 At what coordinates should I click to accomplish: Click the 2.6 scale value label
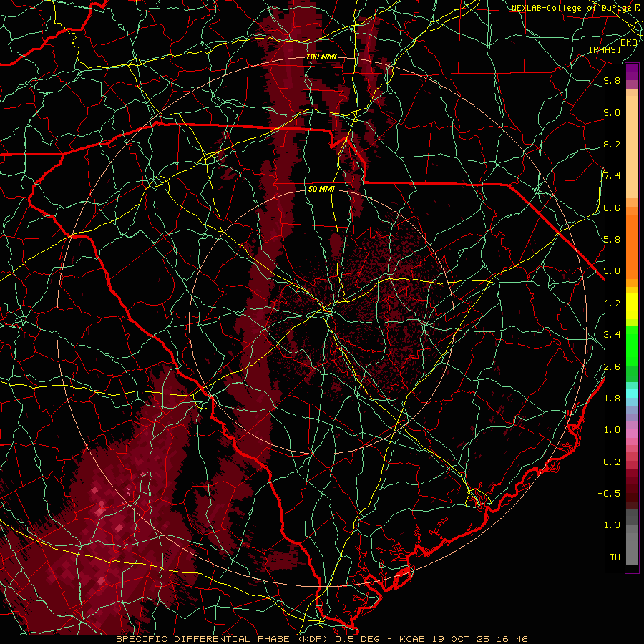612,366
